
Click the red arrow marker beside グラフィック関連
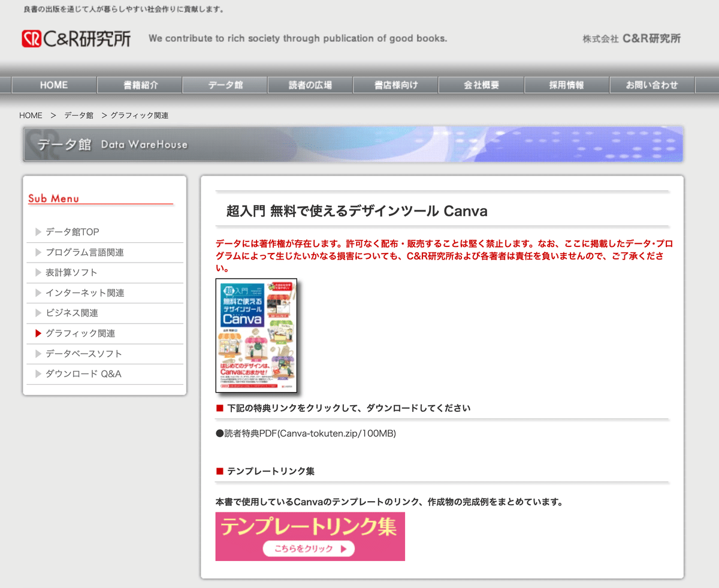[38, 333]
